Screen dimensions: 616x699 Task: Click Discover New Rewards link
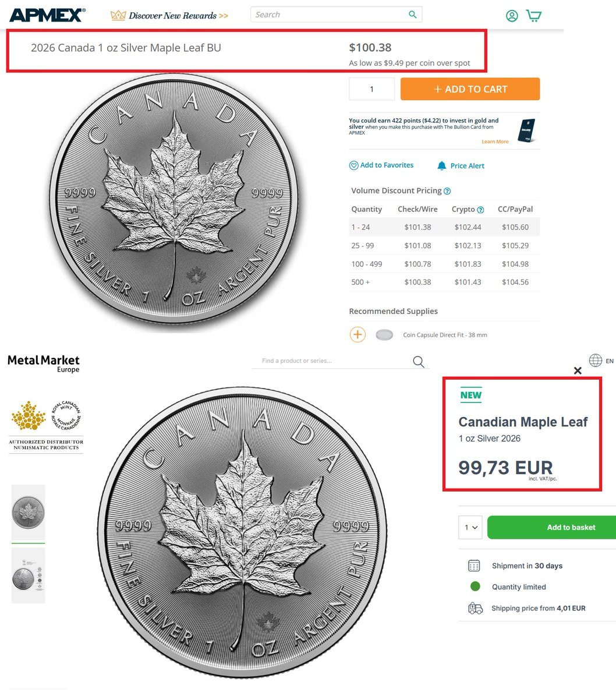[x=169, y=16]
